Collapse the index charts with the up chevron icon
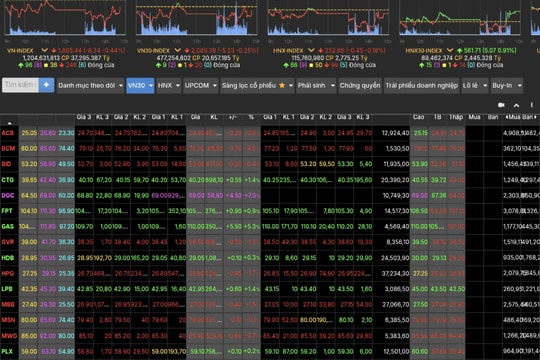The width and height of the screenshot is (540, 360). coord(517,105)
